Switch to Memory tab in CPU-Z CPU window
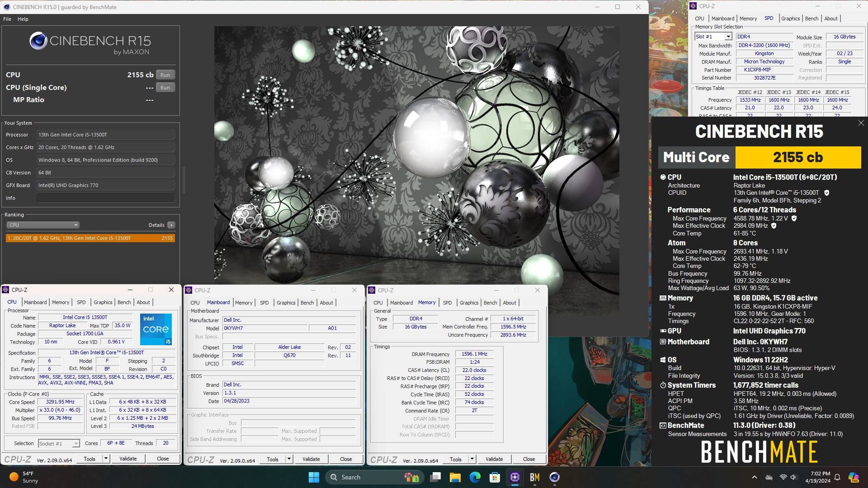Viewport: 868px width, 488px height. tap(61, 302)
